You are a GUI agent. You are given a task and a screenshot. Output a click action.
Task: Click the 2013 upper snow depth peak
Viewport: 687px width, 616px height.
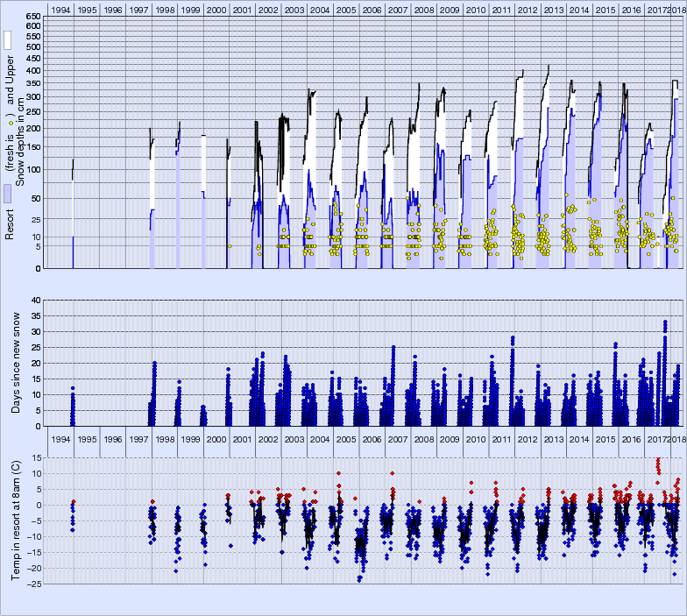pos(549,65)
